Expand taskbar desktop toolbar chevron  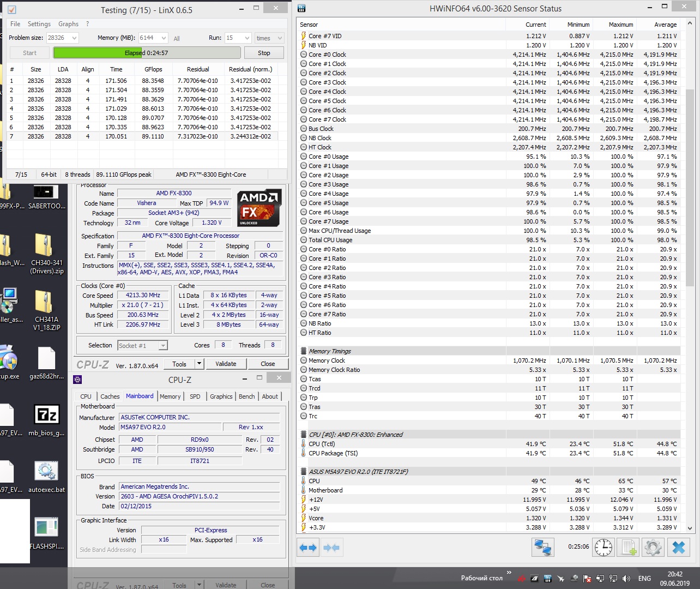coord(509,573)
